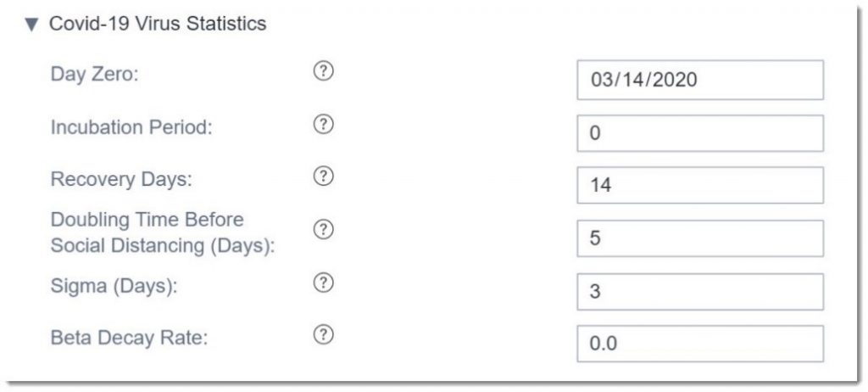Viewport: 868px width, 392px height.
Task: Select the "Incubation Period:" label
Action: point(131,127)
